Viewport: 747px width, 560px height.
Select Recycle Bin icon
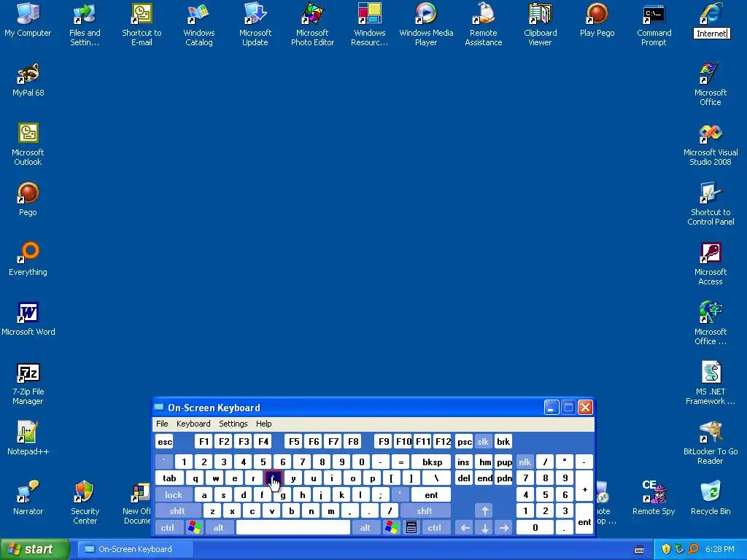point(711,498)
